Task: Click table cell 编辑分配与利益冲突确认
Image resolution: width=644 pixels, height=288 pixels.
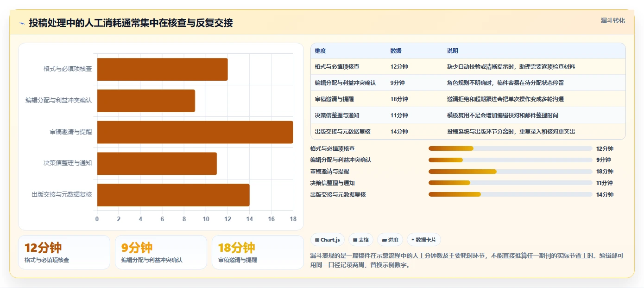Action: [345, 83]
